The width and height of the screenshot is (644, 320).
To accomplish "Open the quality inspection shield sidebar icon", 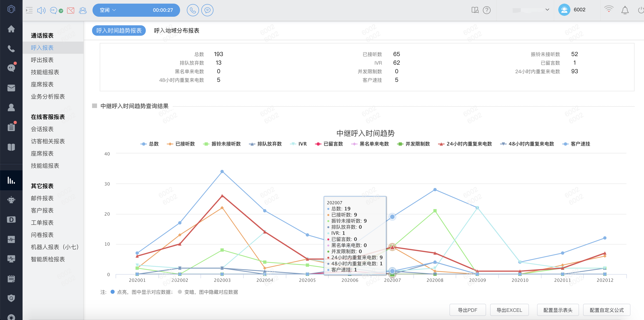I will click(11, 298).
